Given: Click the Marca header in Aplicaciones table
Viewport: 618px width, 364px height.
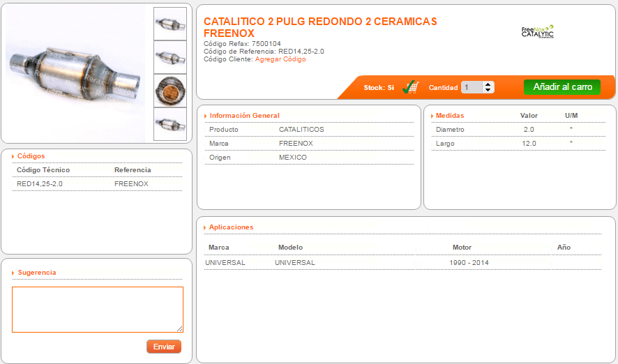Looking at the screenshot, I should point(219,248).
